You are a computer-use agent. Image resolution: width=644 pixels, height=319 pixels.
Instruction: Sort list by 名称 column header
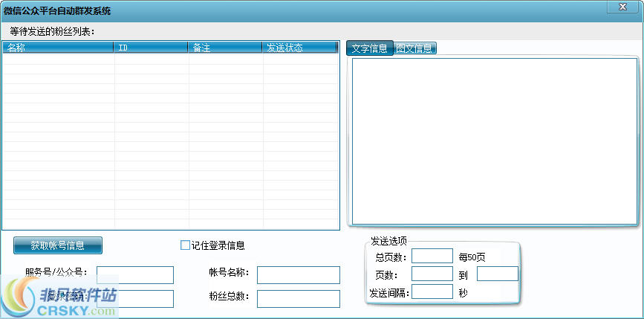(59, 48)
